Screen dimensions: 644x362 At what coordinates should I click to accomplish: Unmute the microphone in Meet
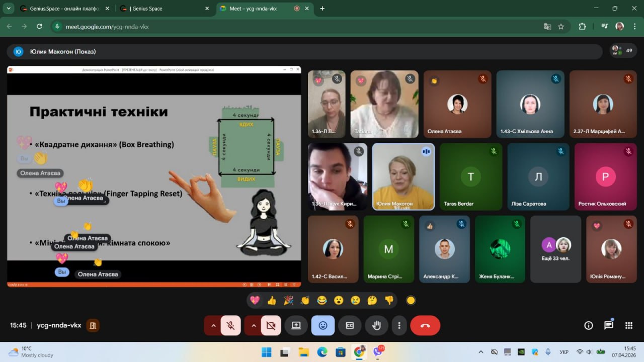click(230, 326)
